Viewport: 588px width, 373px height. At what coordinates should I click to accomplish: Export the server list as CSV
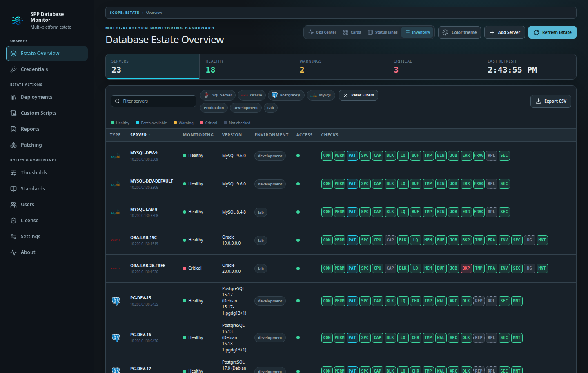tap(551, 101)
